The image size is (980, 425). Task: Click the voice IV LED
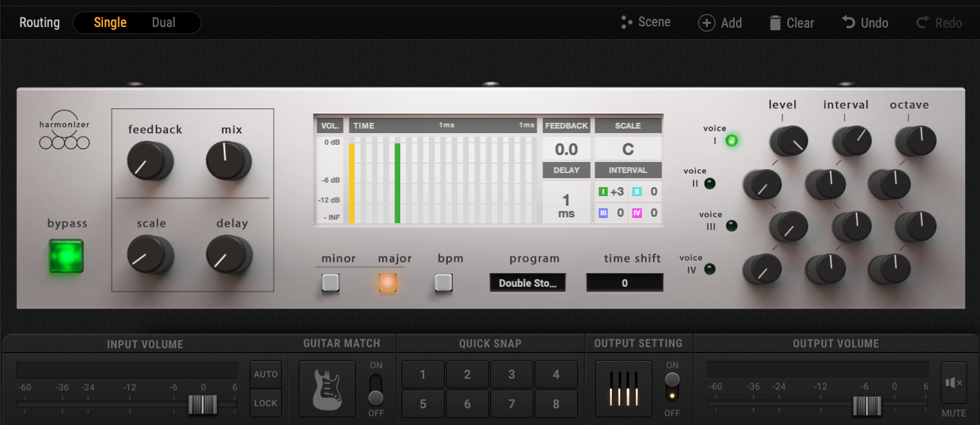pos(710,269)
